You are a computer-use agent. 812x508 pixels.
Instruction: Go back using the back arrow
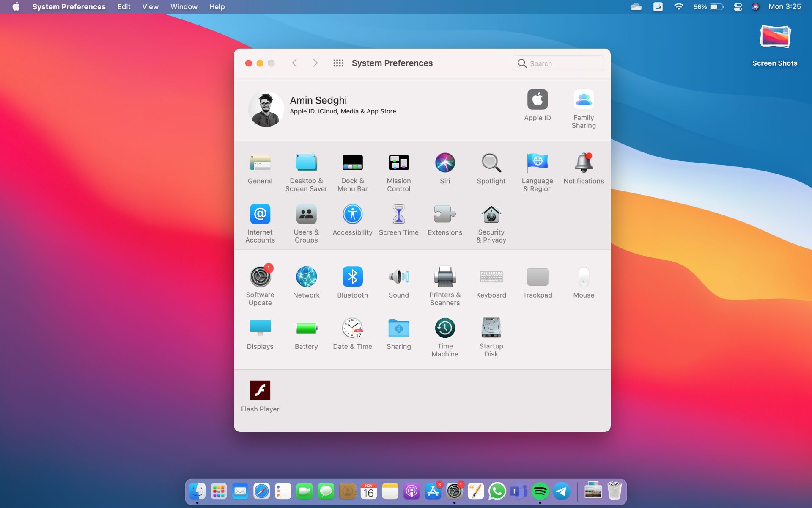[x=295, y=63]
